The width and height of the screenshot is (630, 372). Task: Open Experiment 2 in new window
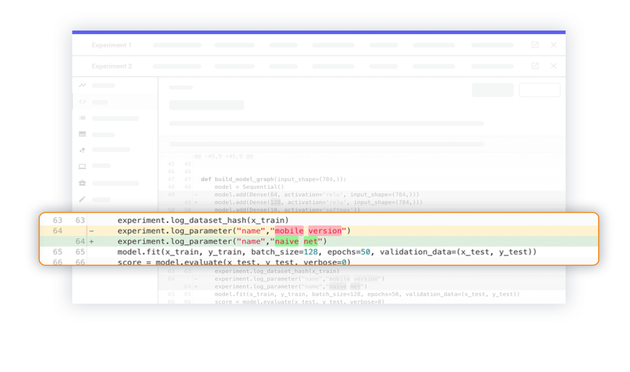(x=535, y=66)
